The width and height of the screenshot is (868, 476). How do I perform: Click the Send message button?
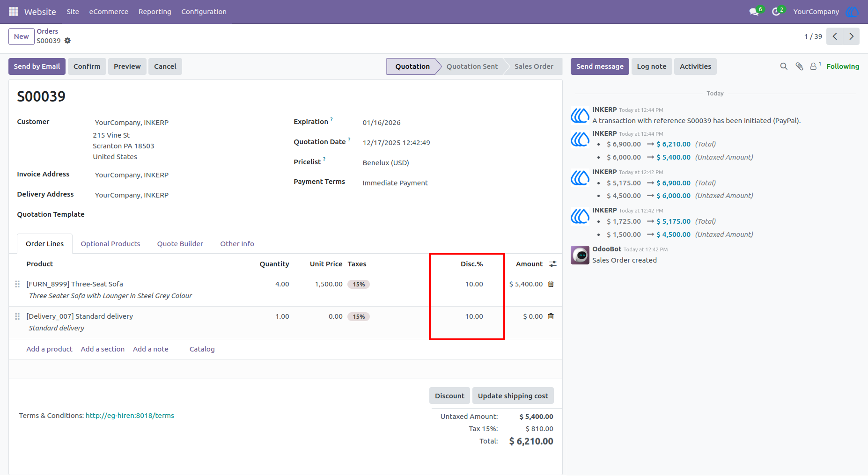click(x=600, y=66)
